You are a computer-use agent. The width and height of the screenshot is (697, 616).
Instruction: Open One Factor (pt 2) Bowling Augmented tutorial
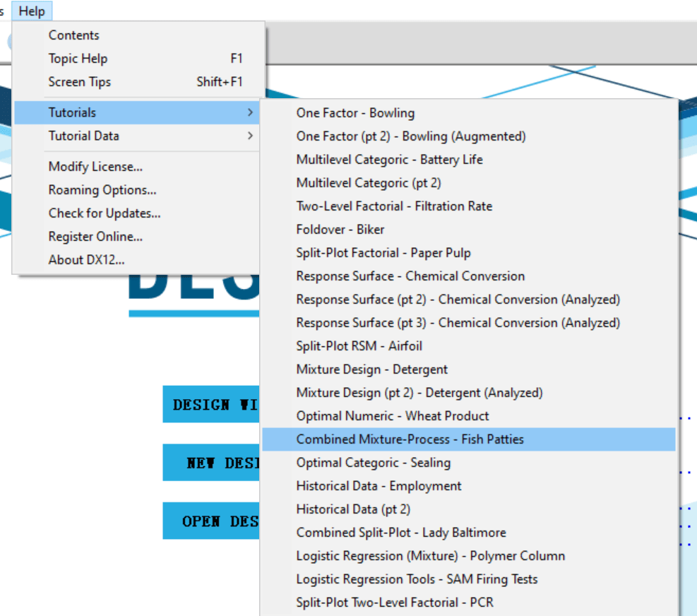click(x=469, y=136)
